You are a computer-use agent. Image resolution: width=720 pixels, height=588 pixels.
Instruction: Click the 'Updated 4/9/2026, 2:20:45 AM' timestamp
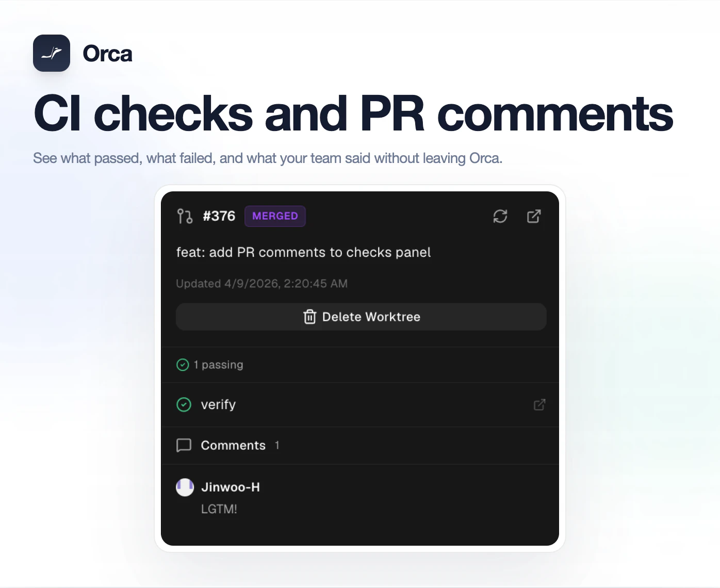coord(261,284)
